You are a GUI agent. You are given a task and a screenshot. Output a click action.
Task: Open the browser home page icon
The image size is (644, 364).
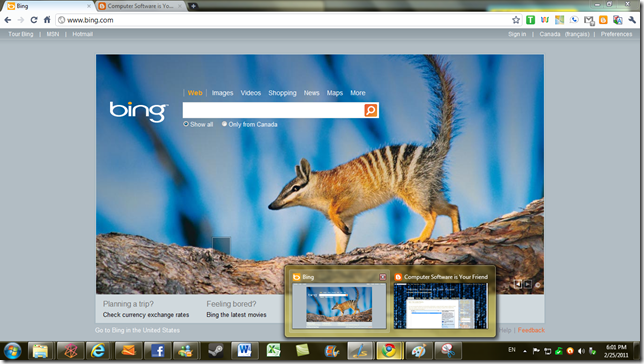click(47, 19)
